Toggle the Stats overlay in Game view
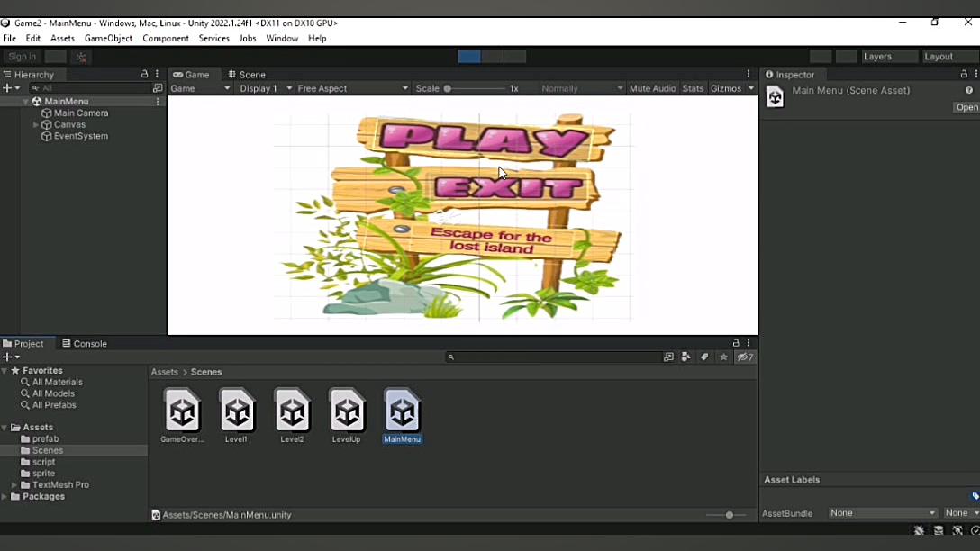The height and width of the screenshot is (551, 980). tap(693, 89)
